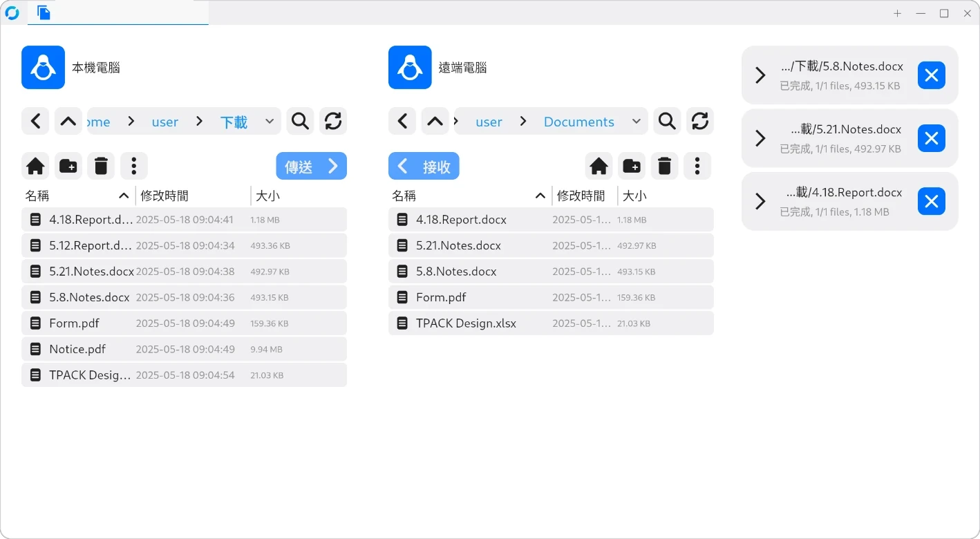
Task: Navigate back in the remote pane
Action: 402,122
